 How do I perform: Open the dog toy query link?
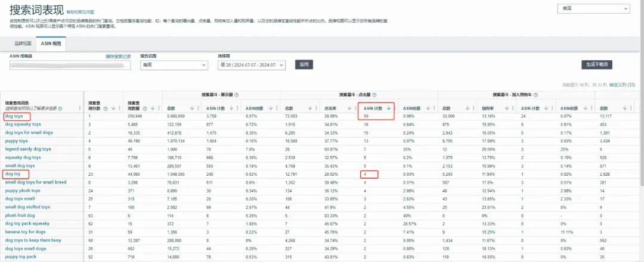13,174
